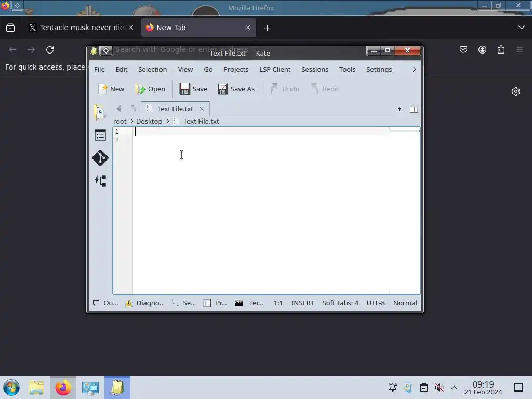Open the View menu in Kate
This screenshot has width=532, height=399.
point(185,69)
